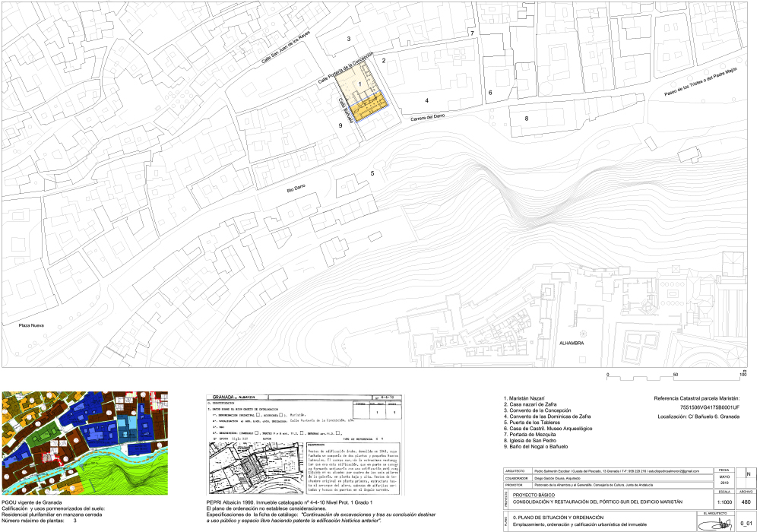Image resolution: width=760 pixels, height=532 pixels.
Task: Click the north arrow box marked N
Action: click(748, 475)
